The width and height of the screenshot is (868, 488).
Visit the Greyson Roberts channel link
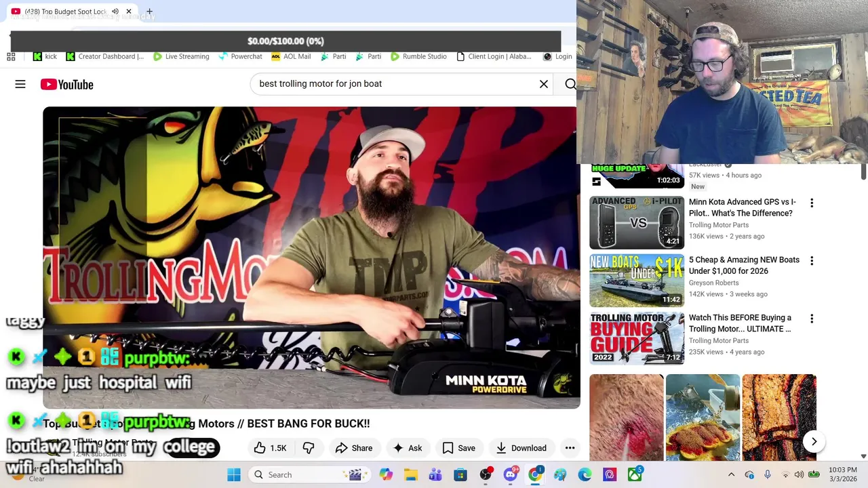[713, 283]
